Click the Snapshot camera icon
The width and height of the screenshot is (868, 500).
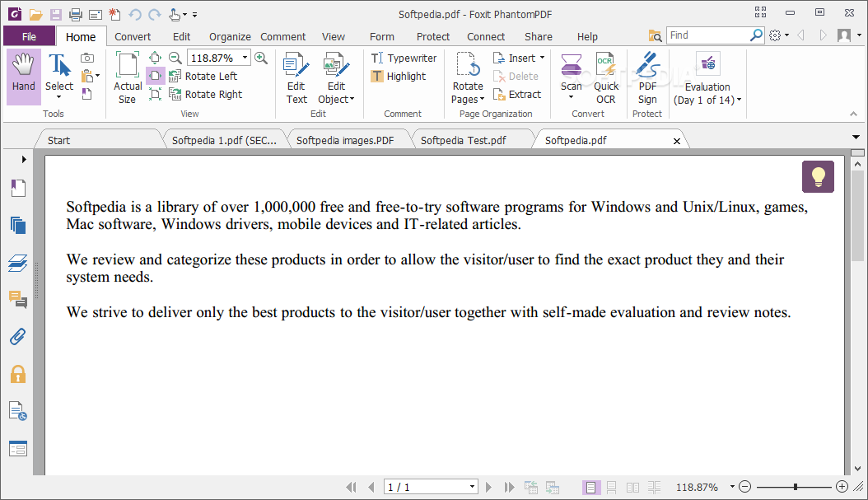(x=87, y=58)
